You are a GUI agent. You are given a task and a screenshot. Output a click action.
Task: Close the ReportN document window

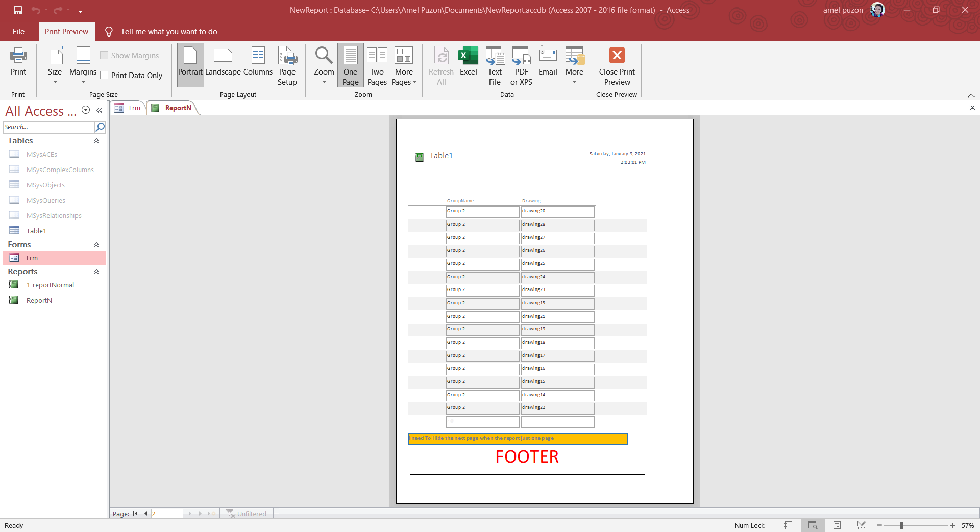[x=972, y=108]
